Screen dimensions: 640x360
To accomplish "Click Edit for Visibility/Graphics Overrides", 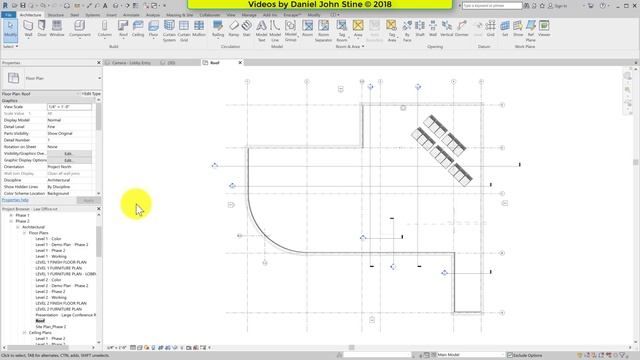I will click(x=69, y=153).
